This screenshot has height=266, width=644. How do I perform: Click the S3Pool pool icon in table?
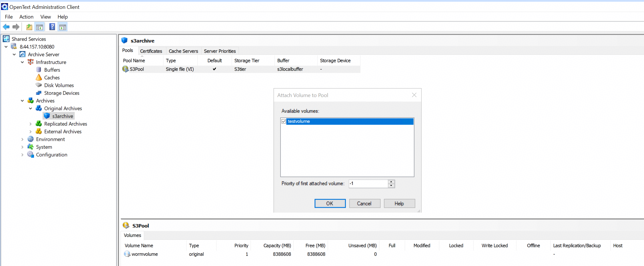[x=125, y=69]
